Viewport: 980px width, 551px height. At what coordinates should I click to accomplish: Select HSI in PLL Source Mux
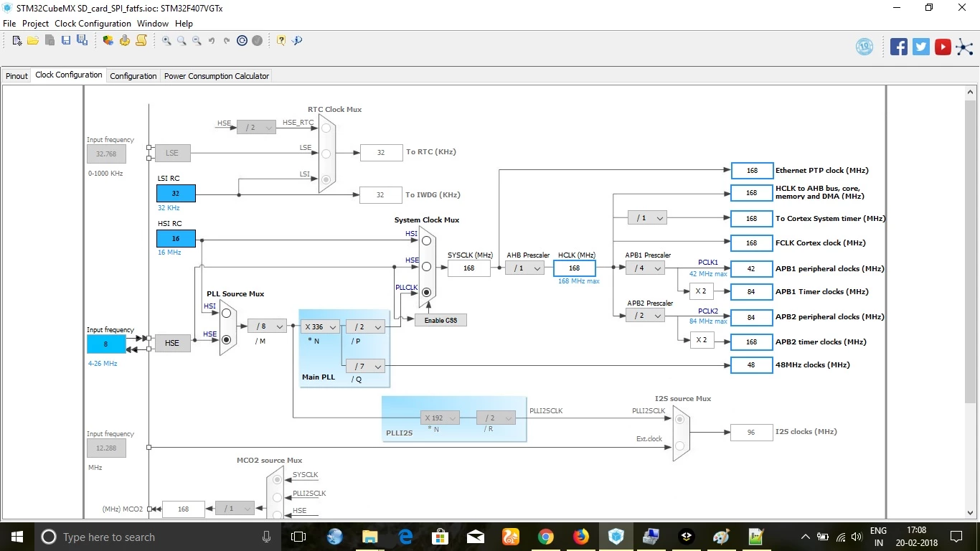(227, 314)
